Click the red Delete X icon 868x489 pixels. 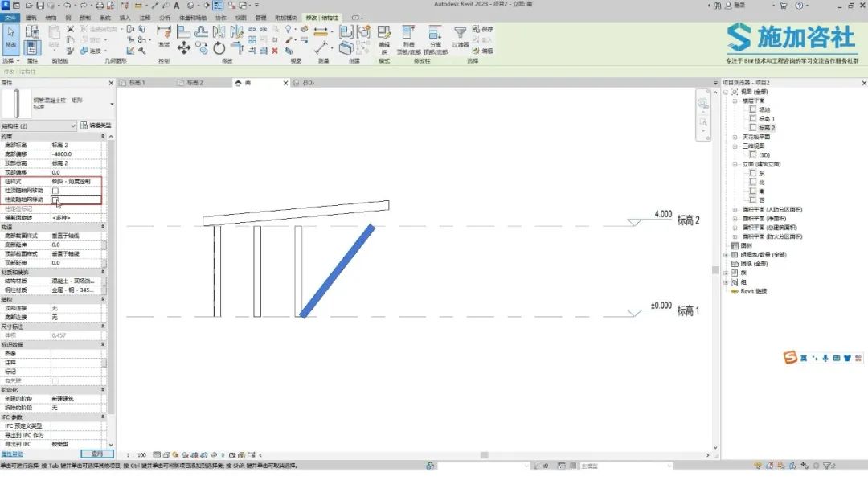pos(275,51)
